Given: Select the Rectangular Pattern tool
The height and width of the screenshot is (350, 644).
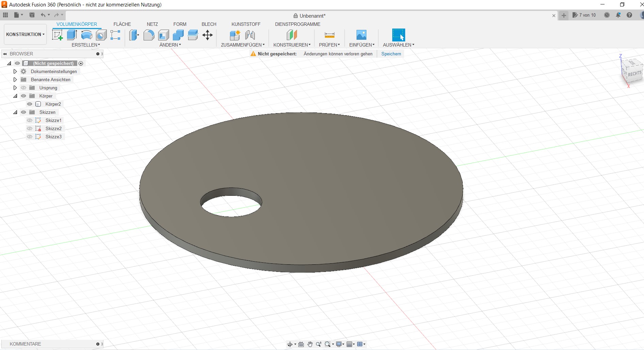Looking at the screenshot, I should pyautogui.click(x=115, y=35).
